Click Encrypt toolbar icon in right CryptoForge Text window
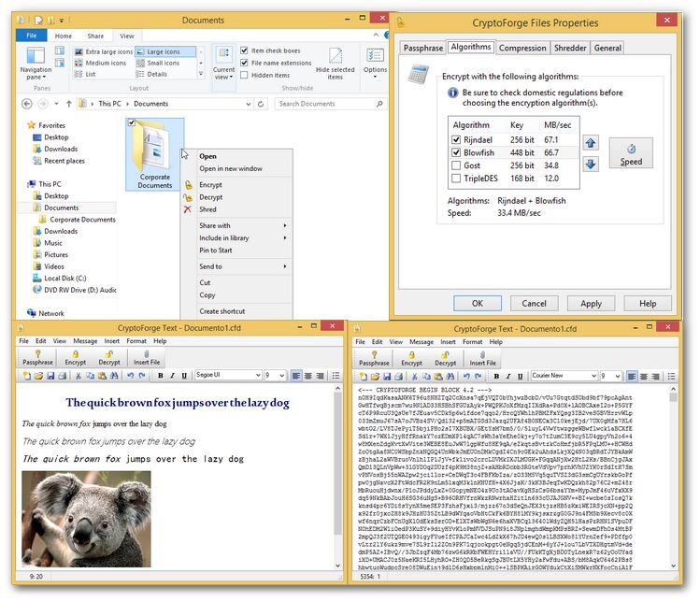Screen dimensions: 700x602 click(411, 355)
